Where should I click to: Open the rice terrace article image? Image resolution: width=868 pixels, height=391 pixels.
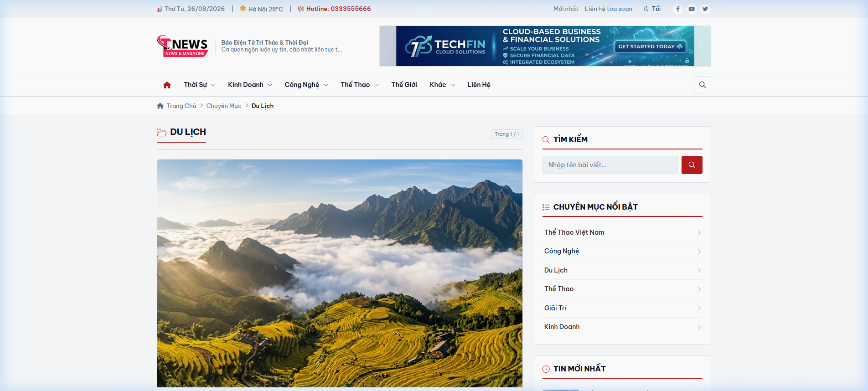pyautogui.click(x=340, y=273)
